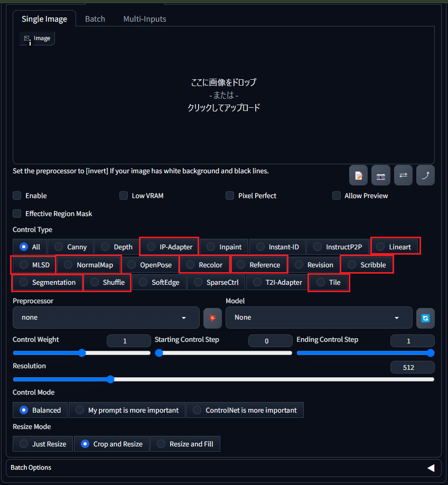The image size is (448, 485).
Task: Select the Revision control type
Action: (x=314, y=265)
